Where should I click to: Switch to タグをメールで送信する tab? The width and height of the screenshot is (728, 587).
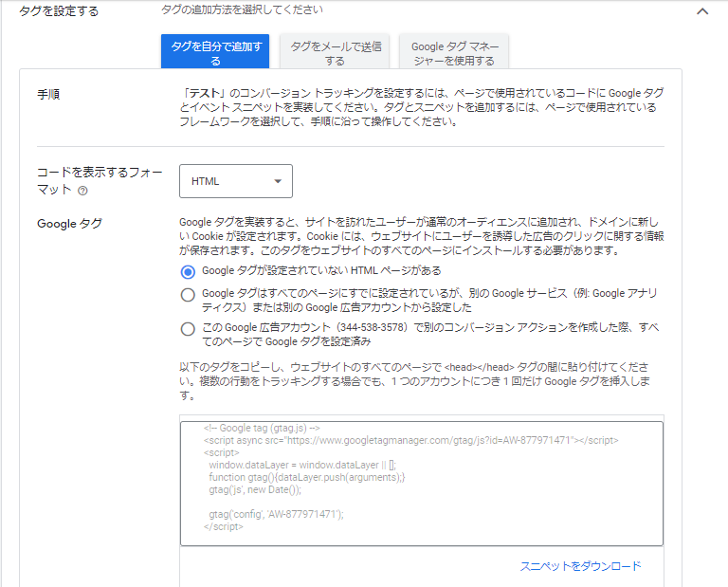(x=335, y=51)
